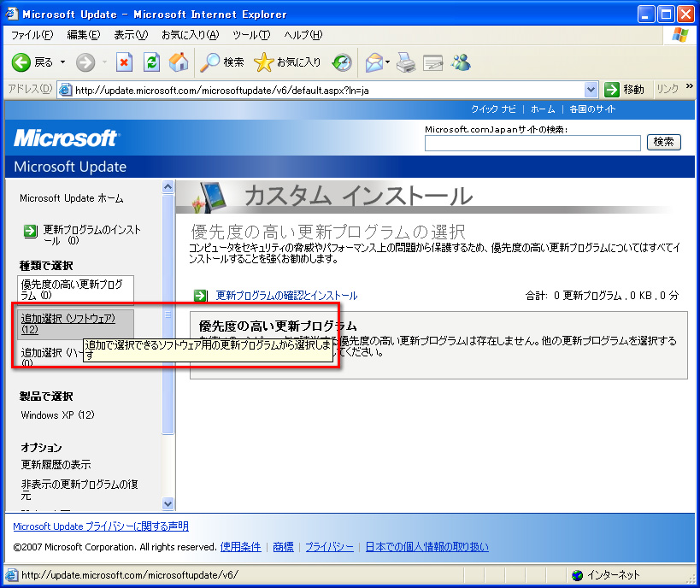The height and width of the screenshot is (588, 700).
Task: Open the Favorites (お気に入り) star toolbar button
Action: point(287,62)
